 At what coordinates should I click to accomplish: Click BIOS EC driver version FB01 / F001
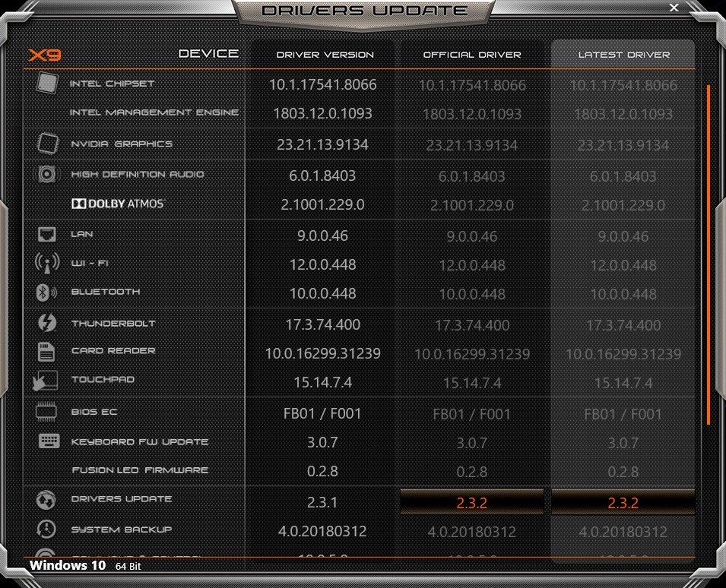[322, 413]
